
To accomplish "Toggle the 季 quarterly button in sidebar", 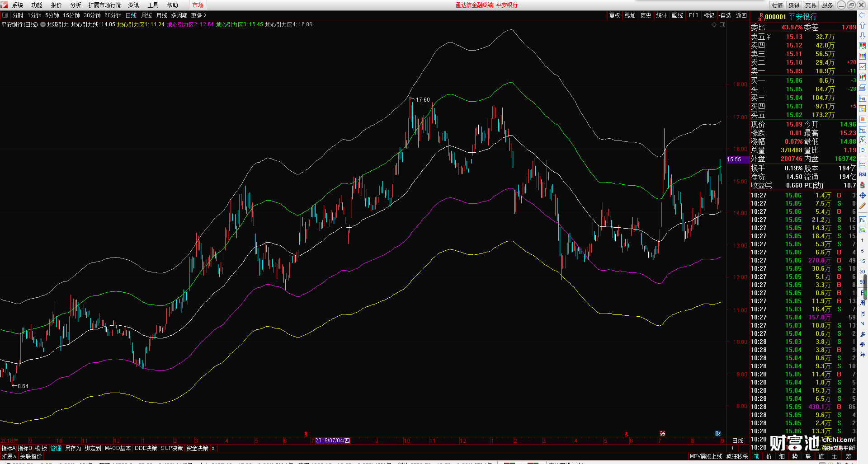I will [863, 344].
